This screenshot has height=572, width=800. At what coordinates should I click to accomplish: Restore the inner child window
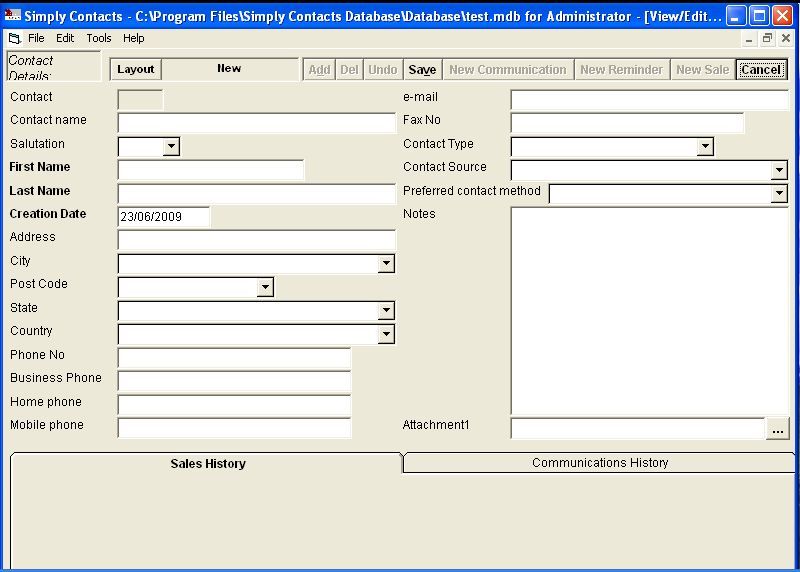tap(767, 38)
